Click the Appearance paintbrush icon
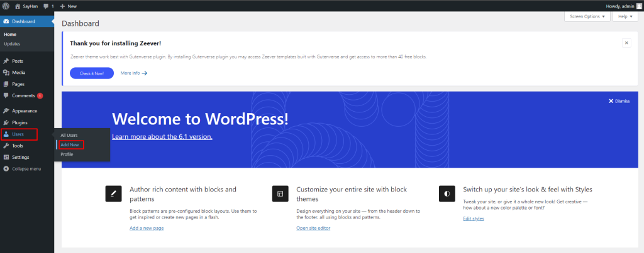The width and height of the screenshot is (644, 253). [x=6, y=110]
